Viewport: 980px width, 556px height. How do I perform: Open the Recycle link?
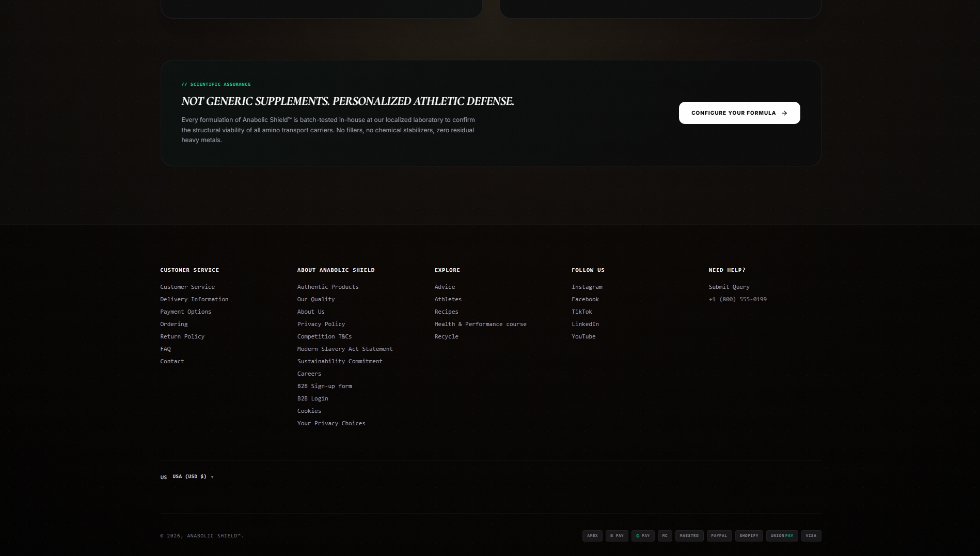tap(446, 336)
